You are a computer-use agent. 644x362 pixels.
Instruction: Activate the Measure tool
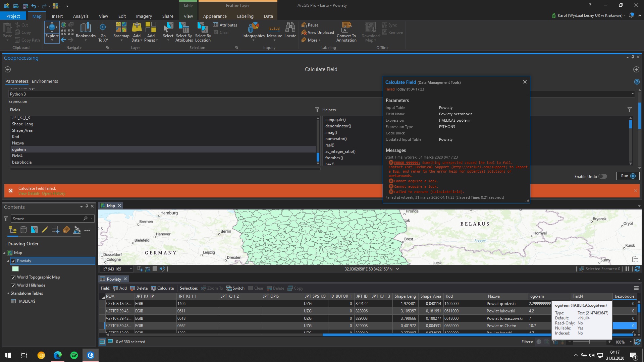[274, 32]
